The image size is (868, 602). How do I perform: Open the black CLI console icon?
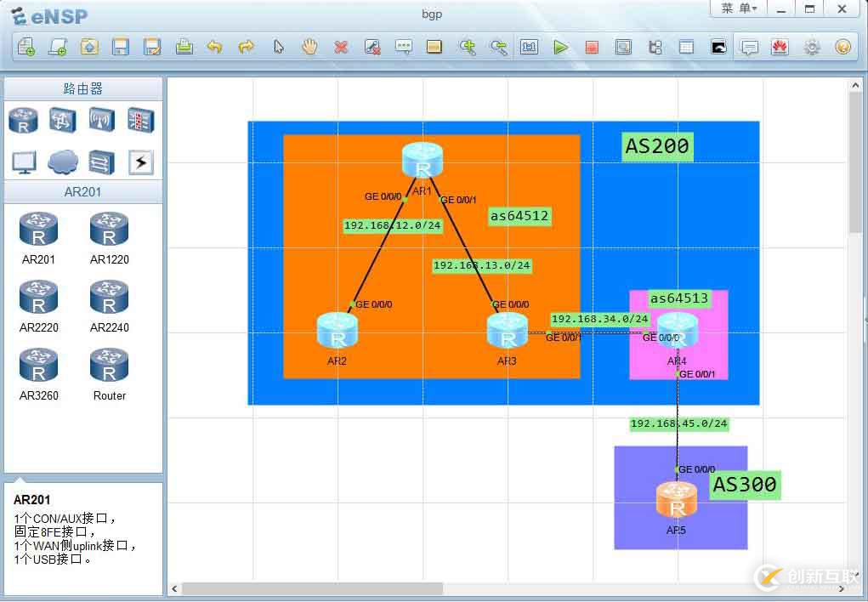pyautogui.click(x=718, y=47)
